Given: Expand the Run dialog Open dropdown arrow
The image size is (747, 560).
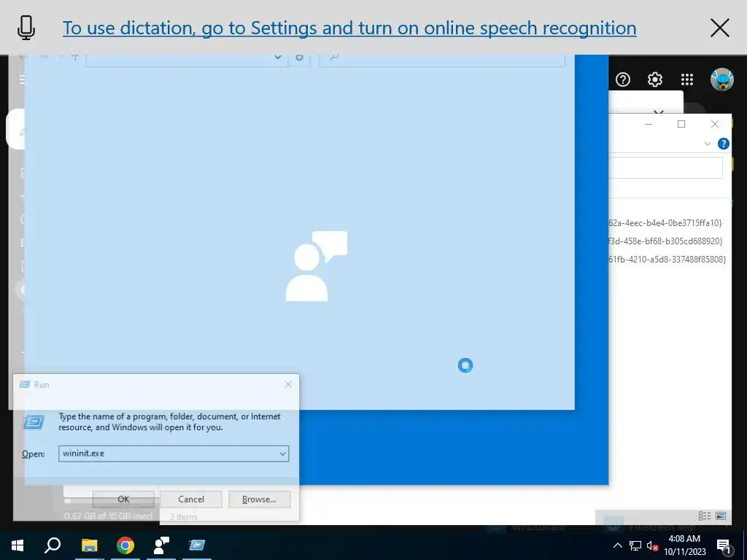Looking at the screenshot, I should (282, 454).
